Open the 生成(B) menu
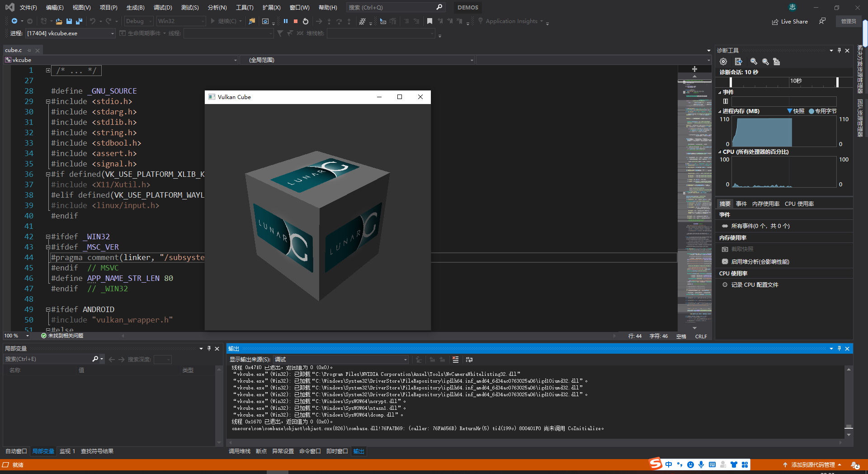Screen dimensions: 868x474 pos(135,8)
